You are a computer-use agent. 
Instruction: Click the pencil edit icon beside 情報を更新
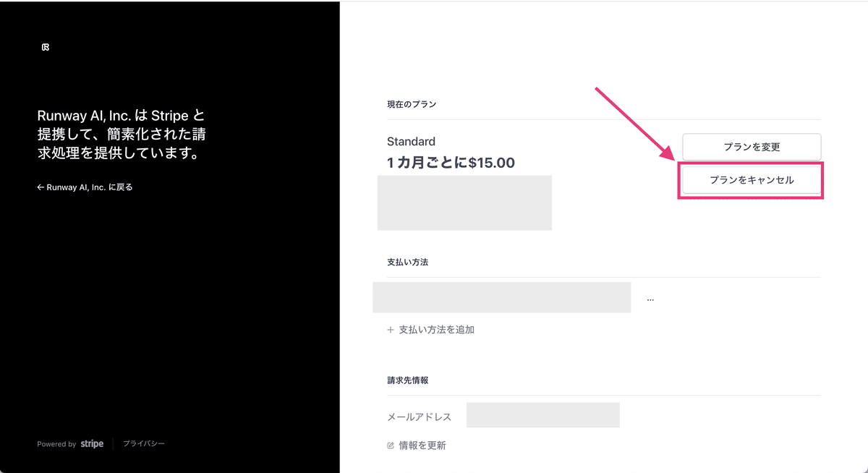coord(391,446)
